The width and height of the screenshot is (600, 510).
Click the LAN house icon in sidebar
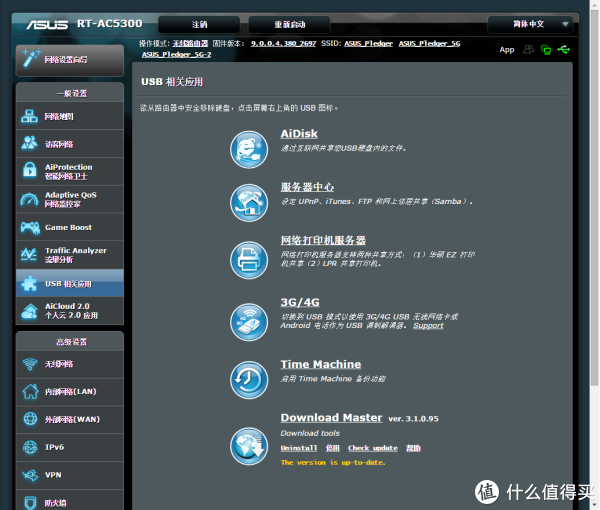[x=30, y=391]
